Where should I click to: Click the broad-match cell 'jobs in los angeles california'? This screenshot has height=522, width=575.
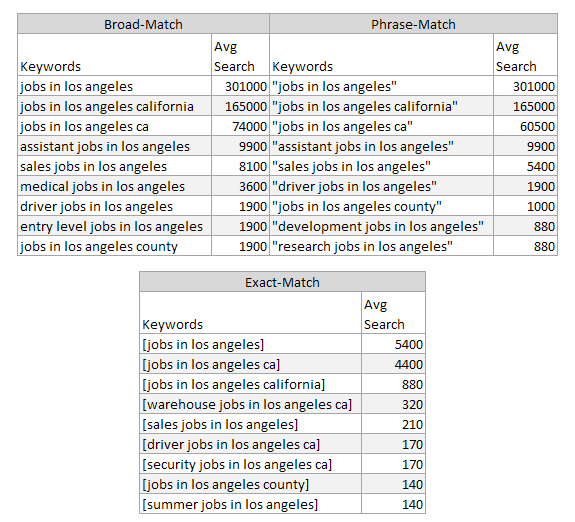point(114,106)
